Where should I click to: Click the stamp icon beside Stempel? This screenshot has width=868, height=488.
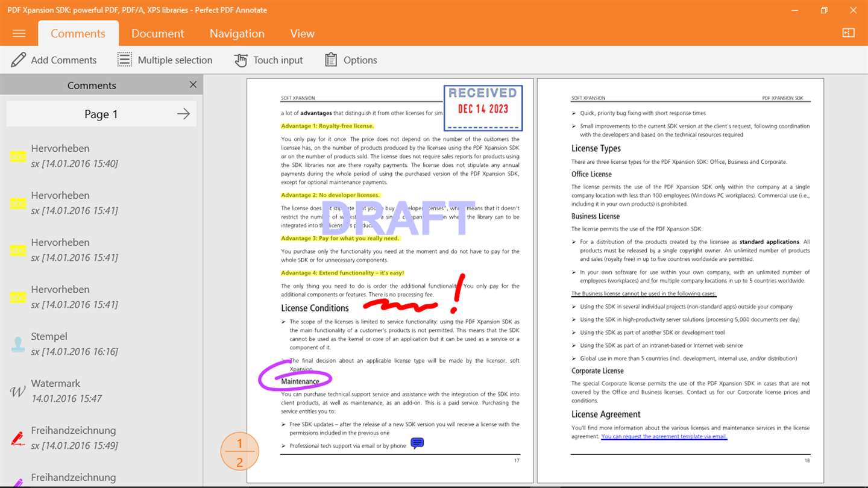(18, 344)
